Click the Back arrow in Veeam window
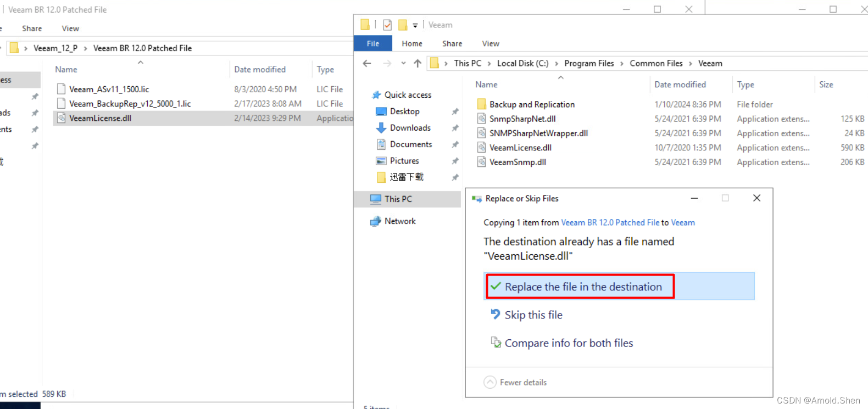The height and width of the screenshot is (409, 868). point(367,64)
